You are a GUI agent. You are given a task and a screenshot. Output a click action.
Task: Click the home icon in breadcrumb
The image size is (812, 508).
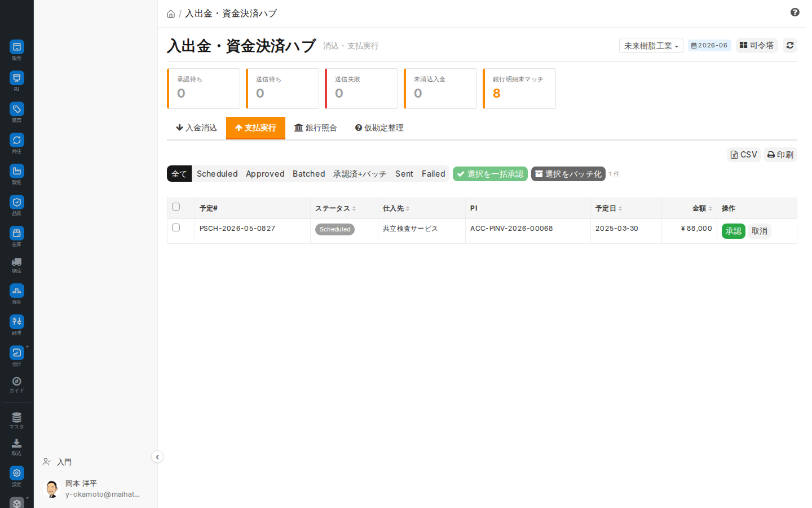[x=171, y=14]
